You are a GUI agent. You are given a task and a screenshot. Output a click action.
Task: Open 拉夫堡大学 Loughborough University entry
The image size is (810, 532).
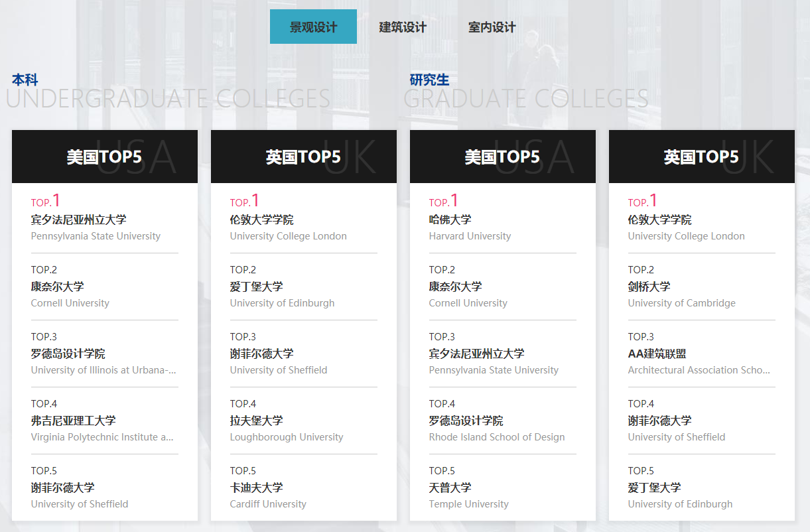tap(304, 421)
